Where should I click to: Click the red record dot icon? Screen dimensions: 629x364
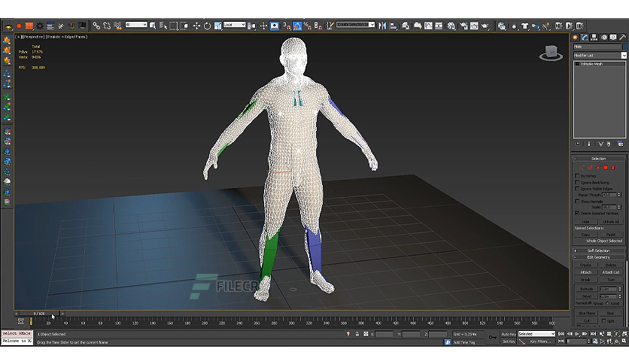(x=19, y=26)
